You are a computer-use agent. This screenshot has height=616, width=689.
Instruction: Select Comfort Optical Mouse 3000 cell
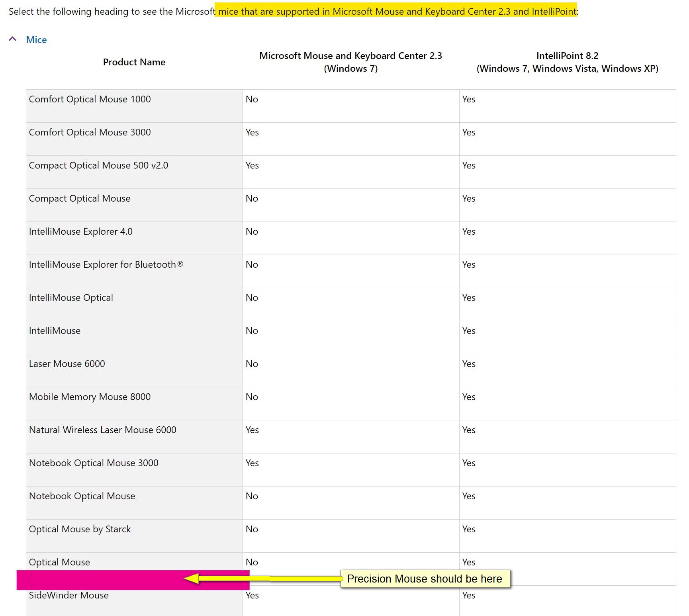pos(134,139)
